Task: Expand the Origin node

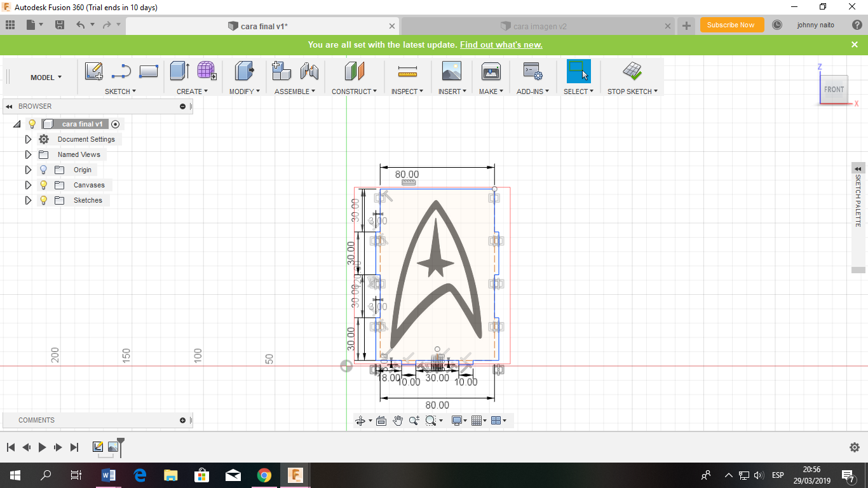Action: (28, 170)
